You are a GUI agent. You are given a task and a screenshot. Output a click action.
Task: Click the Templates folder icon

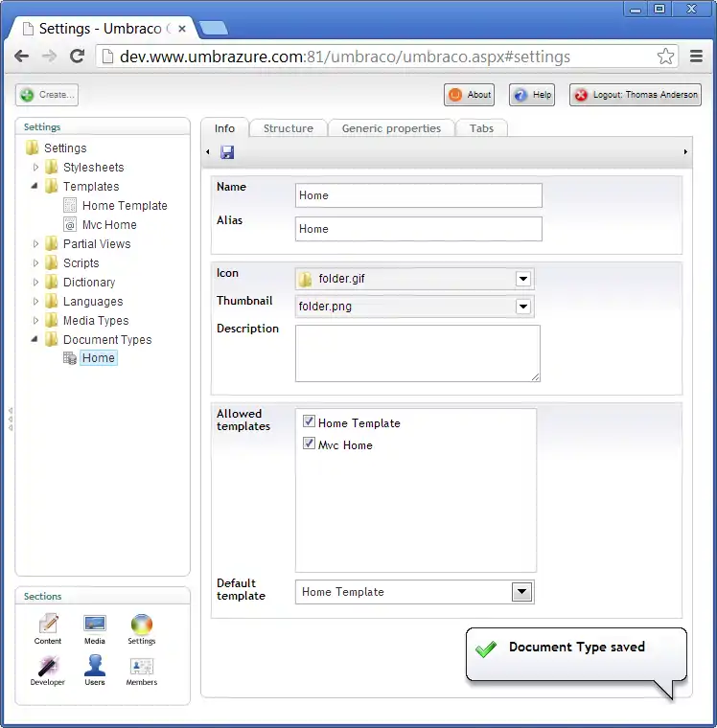(52, 186)
